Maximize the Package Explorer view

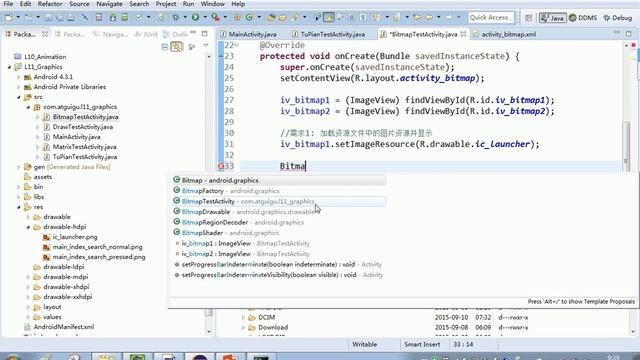coord(204,33)
